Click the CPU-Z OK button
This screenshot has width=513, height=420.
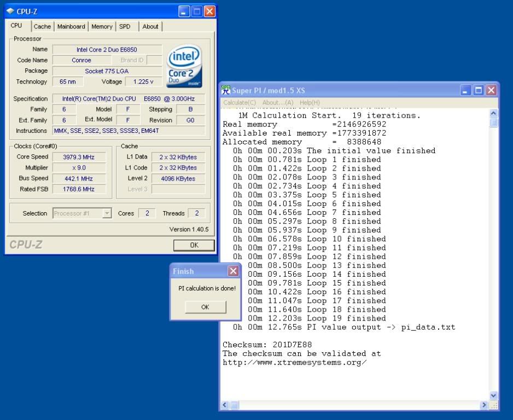[x=194, y=246]
